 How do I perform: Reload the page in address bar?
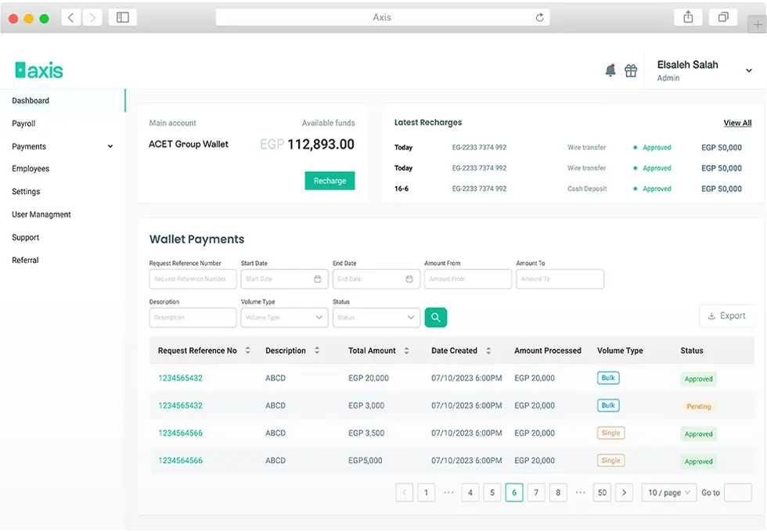click(x=539, y=17)
